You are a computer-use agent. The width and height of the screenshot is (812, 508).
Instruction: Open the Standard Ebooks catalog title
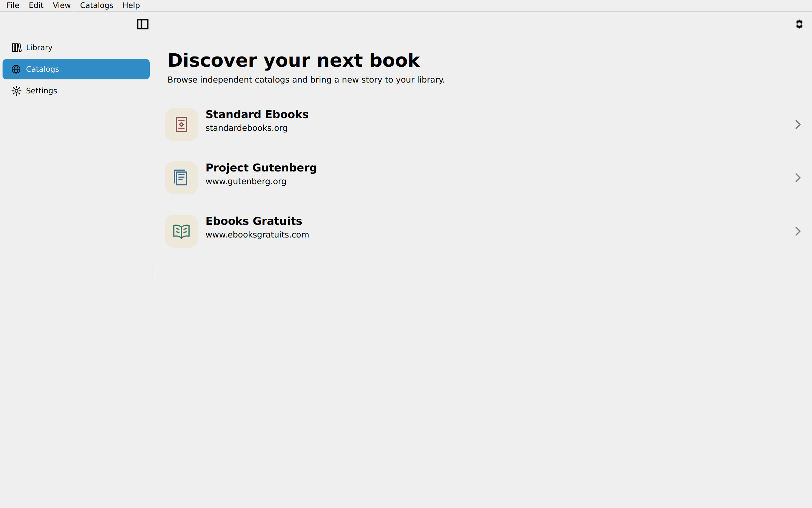point(257,114)
